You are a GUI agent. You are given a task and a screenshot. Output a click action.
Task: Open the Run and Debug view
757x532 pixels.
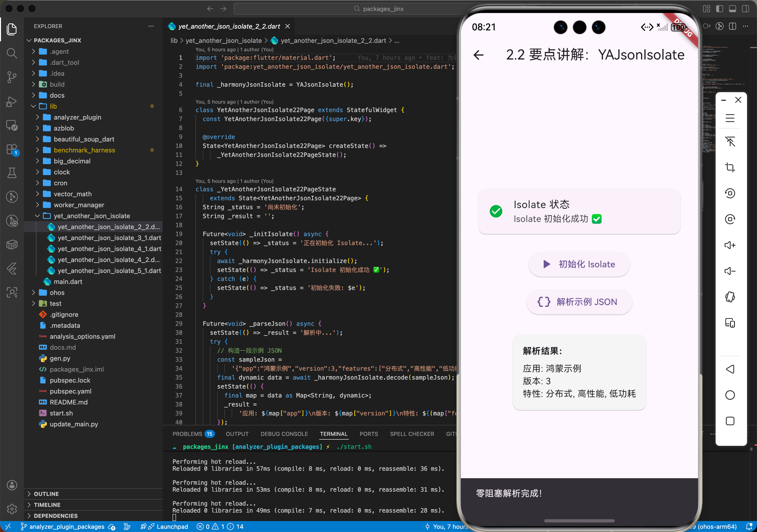(12, 101)
